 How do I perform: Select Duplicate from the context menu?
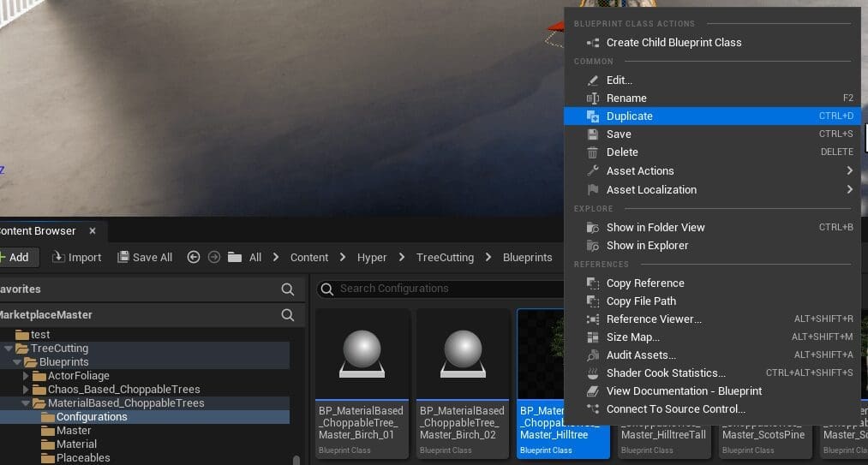coord(629,116)
